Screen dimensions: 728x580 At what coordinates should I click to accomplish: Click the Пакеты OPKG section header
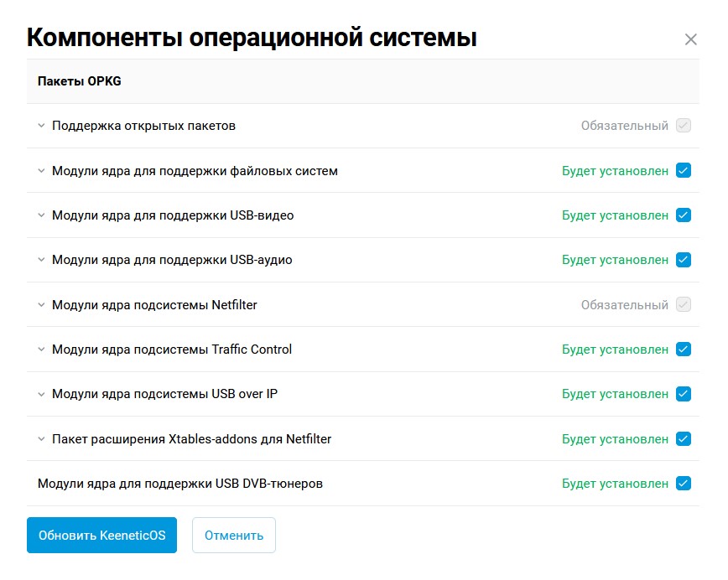click(363, 81)
